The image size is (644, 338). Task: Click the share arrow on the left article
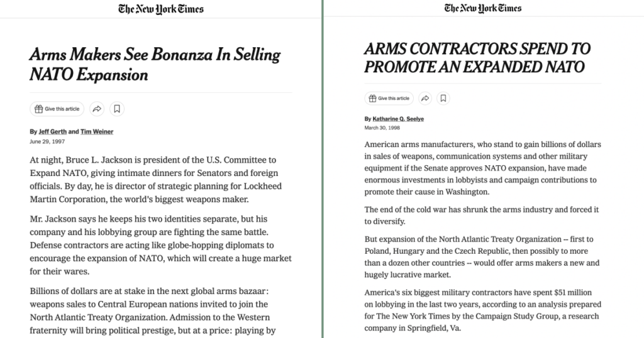[97, 109]
